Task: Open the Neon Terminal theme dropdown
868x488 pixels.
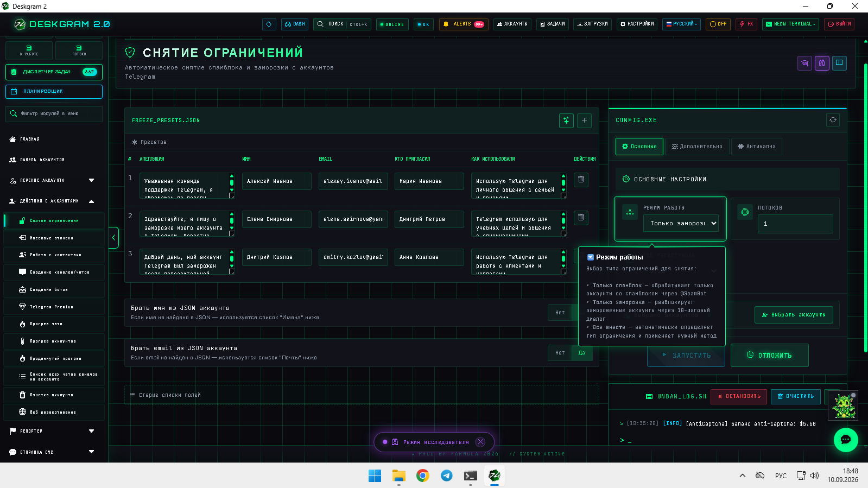Action: pyautogui.click(x=790, y=24)
